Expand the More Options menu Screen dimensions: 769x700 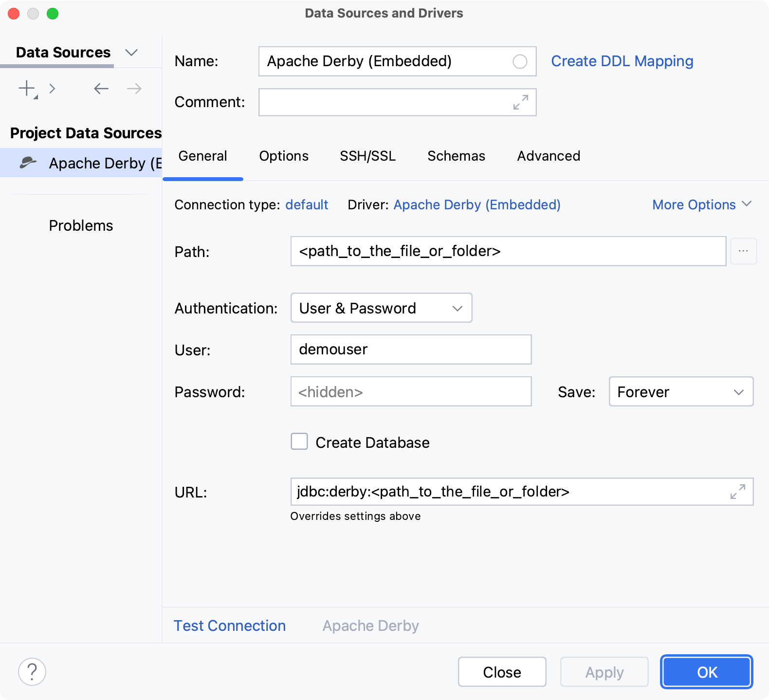pos(701,205)
